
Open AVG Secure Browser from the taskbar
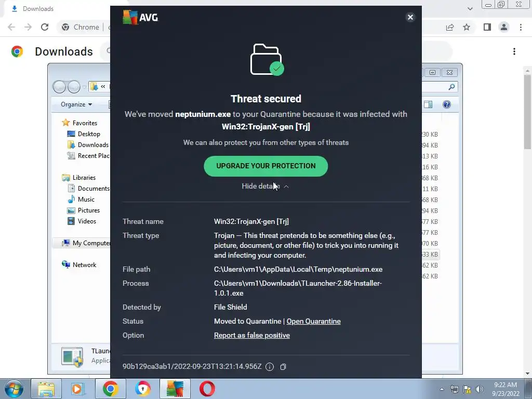click(x=142, y=389)
